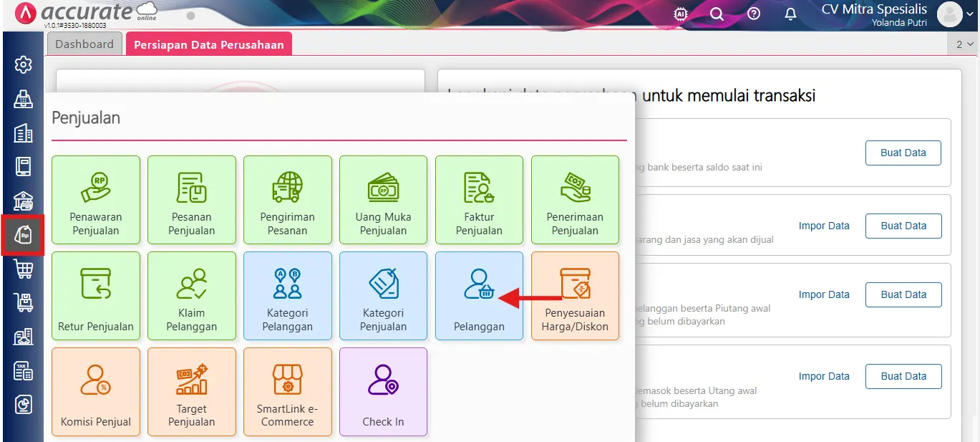This screenshot has width=980, height=442.
Task: Open Faktur Penjualan
Action: coord(479,200)
